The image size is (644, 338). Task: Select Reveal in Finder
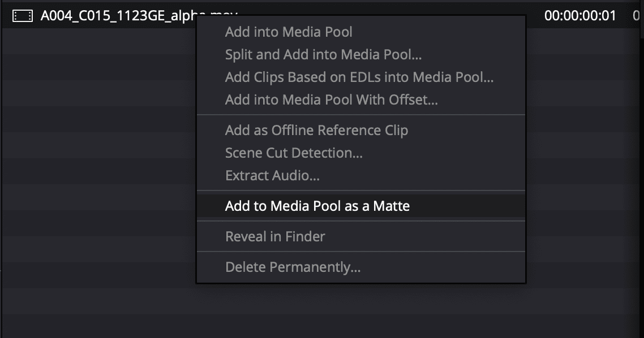tap(275, 236)
